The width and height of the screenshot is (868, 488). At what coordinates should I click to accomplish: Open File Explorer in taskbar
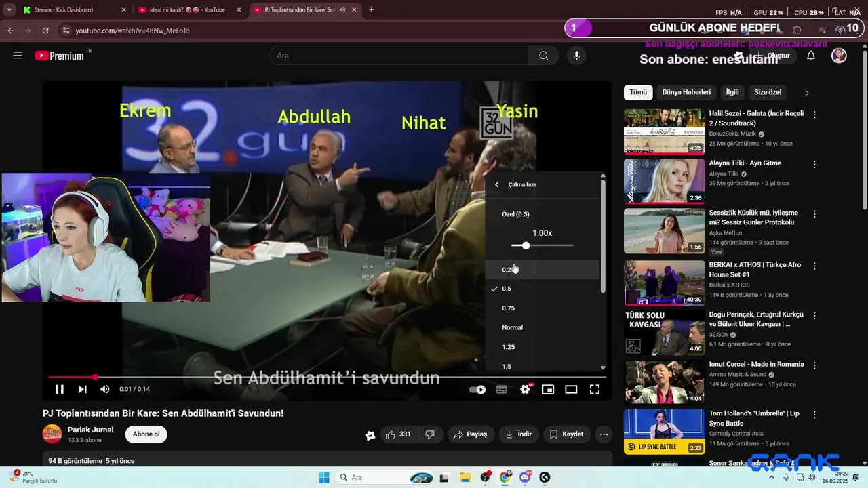coord(465,477)
